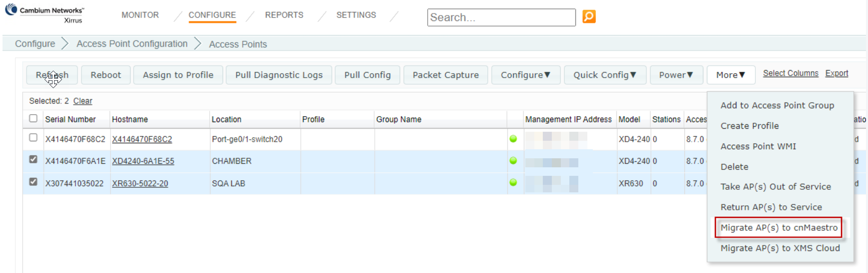The width and height of the screenshot is (868, 273).
Task: Click the Refresh button
Action: 52,75
